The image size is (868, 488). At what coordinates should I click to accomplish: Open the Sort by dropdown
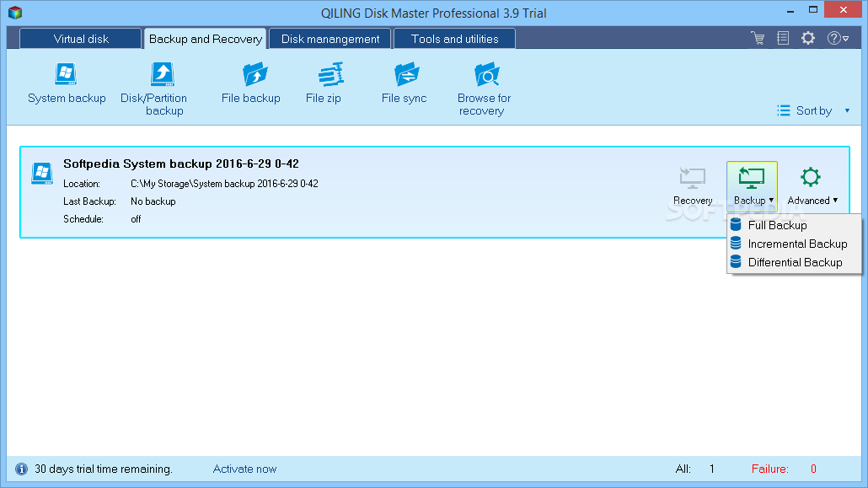[813, 110]
